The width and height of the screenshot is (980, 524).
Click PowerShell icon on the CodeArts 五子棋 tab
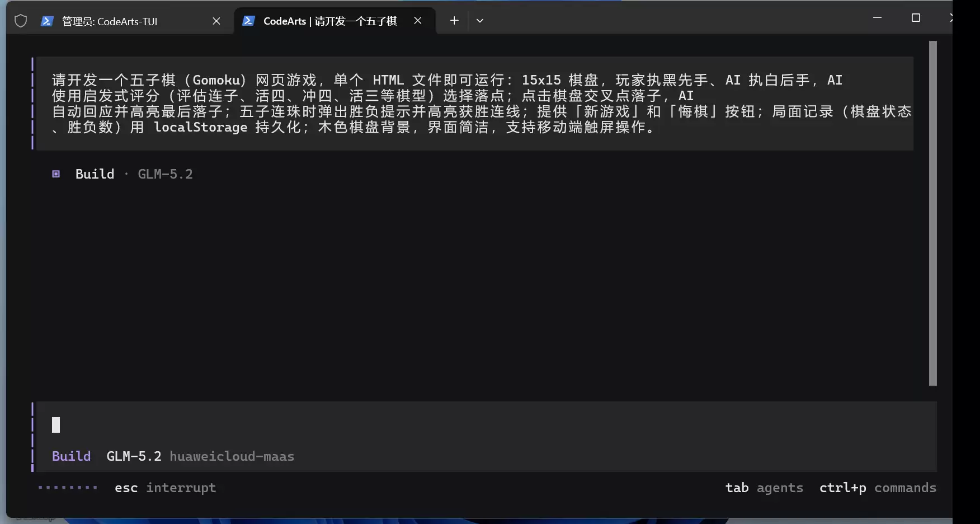pos(248,21)
